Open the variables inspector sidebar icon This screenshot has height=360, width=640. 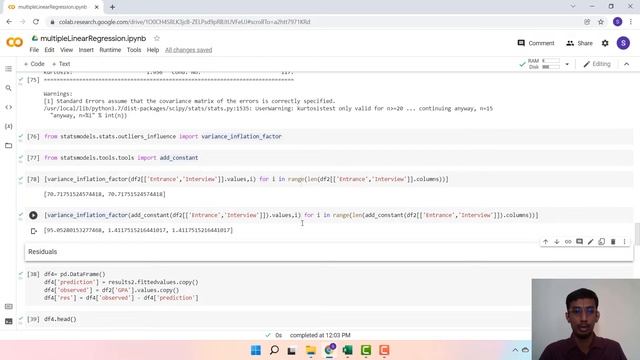pyautogui.click(x=9, y=126)
